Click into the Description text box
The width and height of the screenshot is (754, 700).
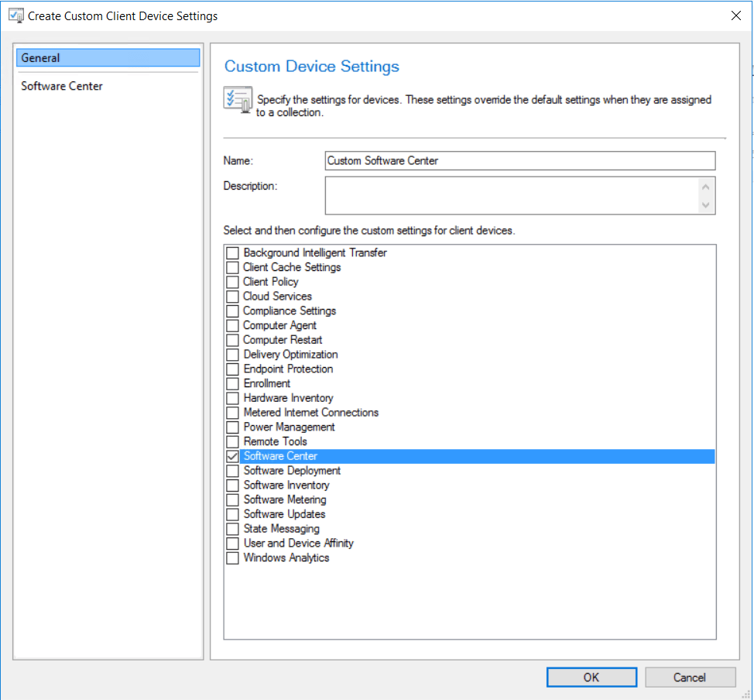tap(512, 195)
